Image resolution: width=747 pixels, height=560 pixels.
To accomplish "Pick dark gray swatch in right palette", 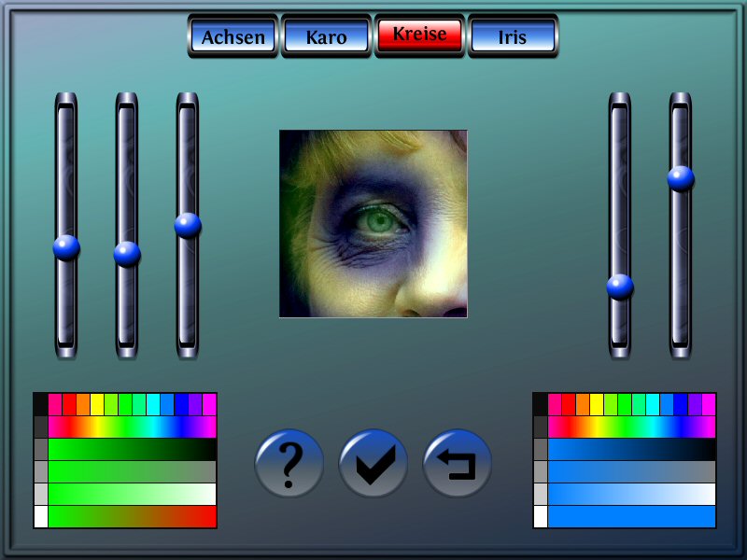I will pyautogui.click(x=541, y=427).
